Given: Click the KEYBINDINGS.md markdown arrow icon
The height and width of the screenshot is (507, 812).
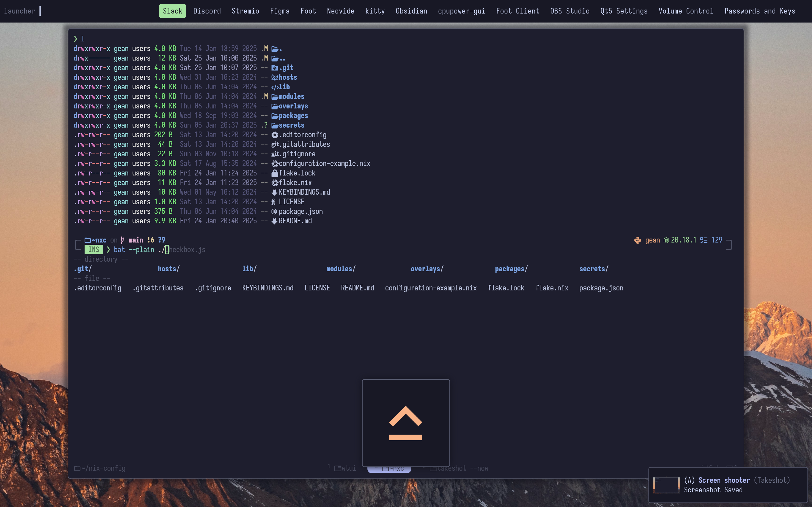Looking at the screenshot, I should tap(274, 192).
